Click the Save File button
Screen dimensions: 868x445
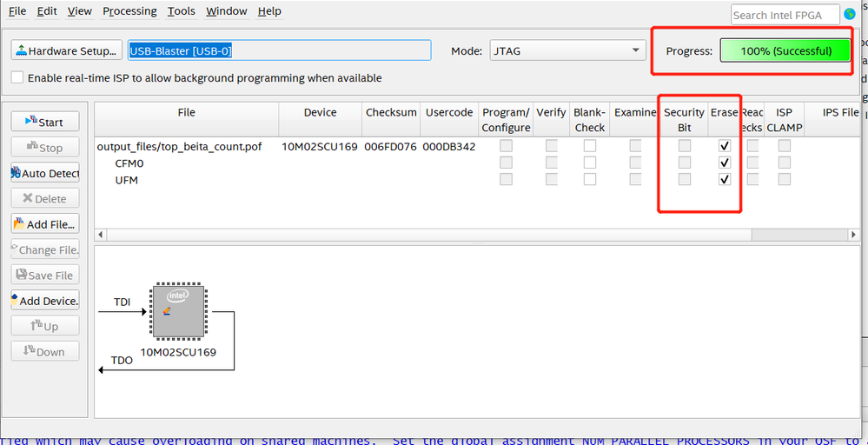coord(45,275)
